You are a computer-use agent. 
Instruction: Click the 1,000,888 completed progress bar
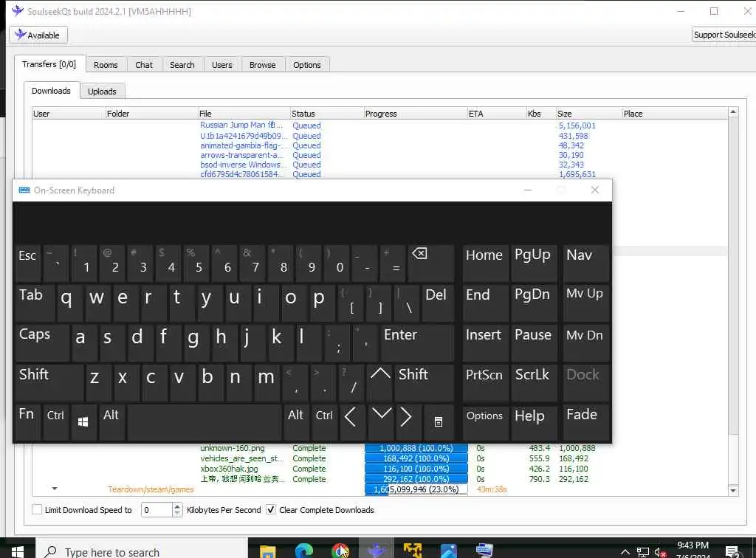(x=416, y=448)
